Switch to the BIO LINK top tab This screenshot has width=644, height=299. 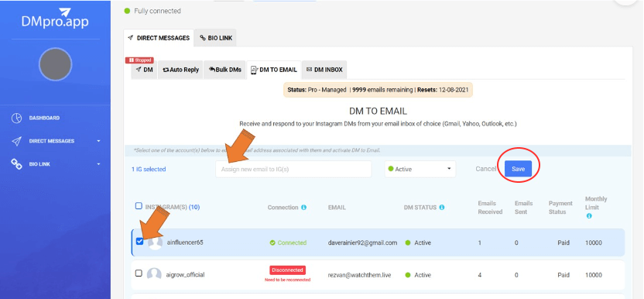coord(216,38)
